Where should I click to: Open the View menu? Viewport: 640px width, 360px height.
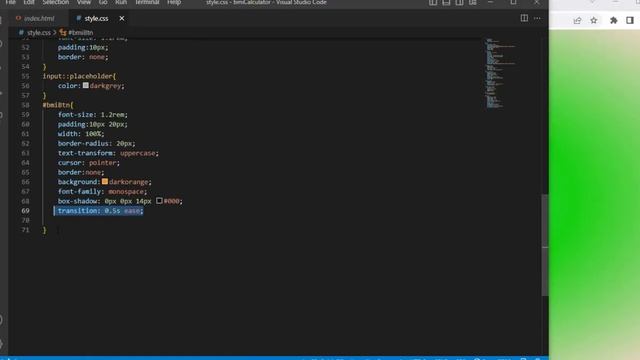(x=84, y=2)
